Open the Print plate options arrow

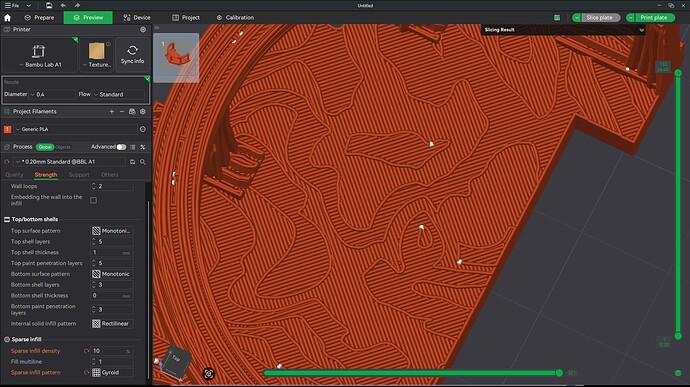[x=631, y=18]
